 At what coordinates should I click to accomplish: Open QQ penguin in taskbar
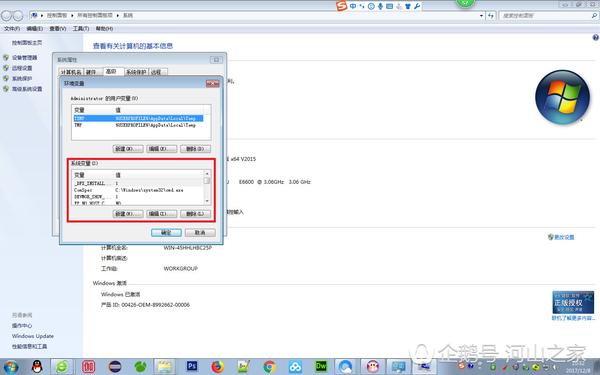[x=37, y=367]
